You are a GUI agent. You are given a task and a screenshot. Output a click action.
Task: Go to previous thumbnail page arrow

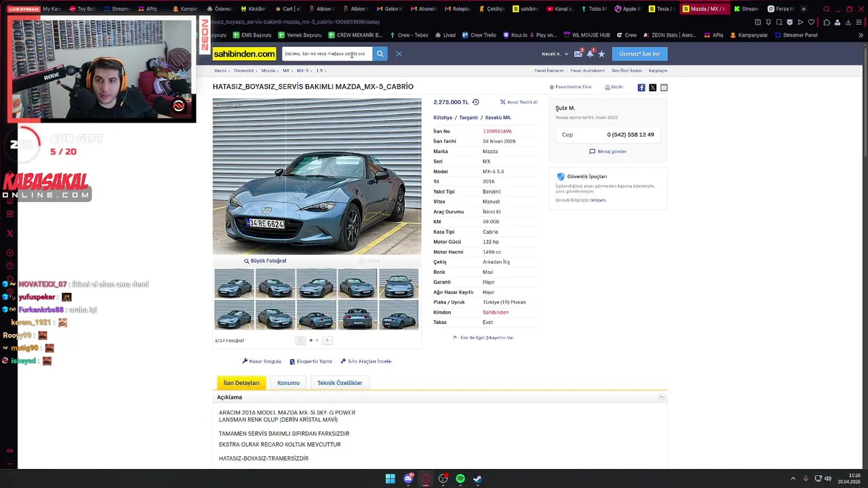coord(300,340)
